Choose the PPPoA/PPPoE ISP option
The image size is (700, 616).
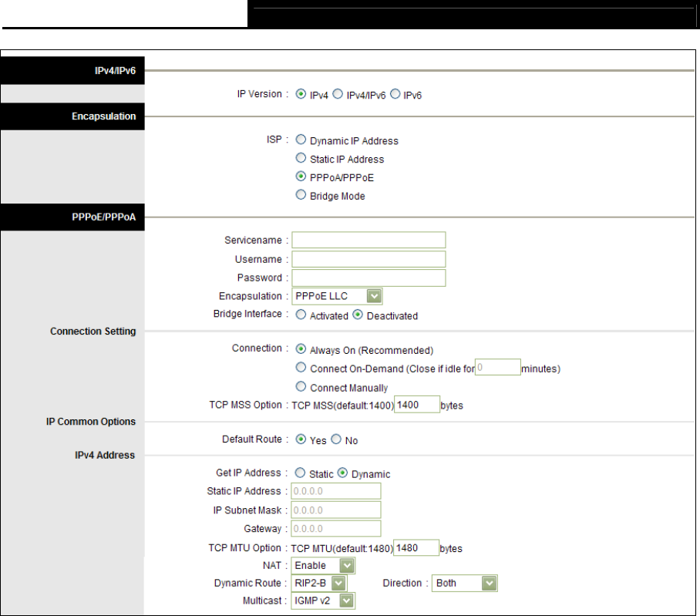point(301,177)
